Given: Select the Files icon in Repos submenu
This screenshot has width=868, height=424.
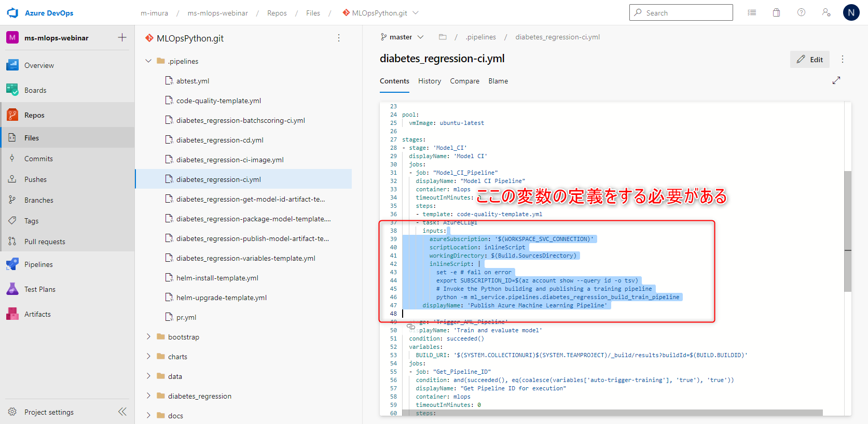Looking at the screenshot, I should (12, 138).
